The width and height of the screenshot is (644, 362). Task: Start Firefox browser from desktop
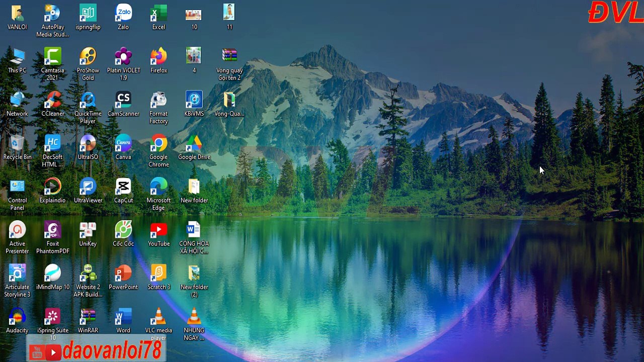[158, 57]
